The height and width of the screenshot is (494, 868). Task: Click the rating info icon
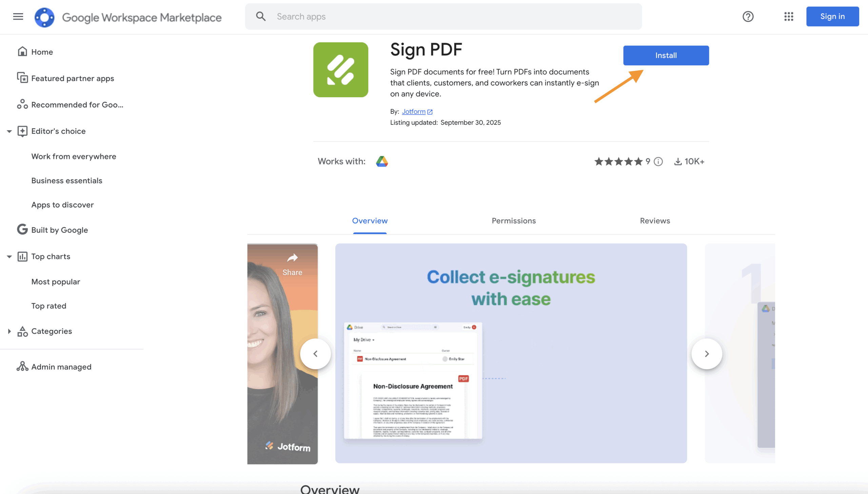click(658, 162)
